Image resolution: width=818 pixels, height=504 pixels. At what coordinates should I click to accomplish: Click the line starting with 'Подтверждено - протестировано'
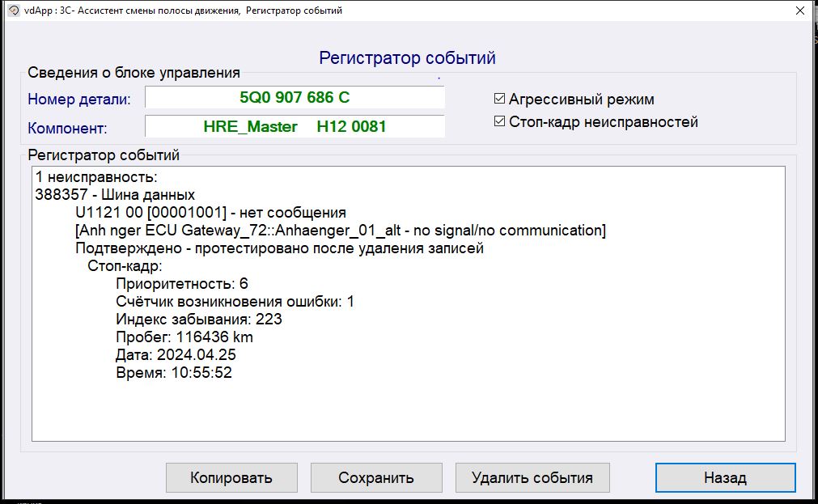pyautogui.click(x=280, y=248)
